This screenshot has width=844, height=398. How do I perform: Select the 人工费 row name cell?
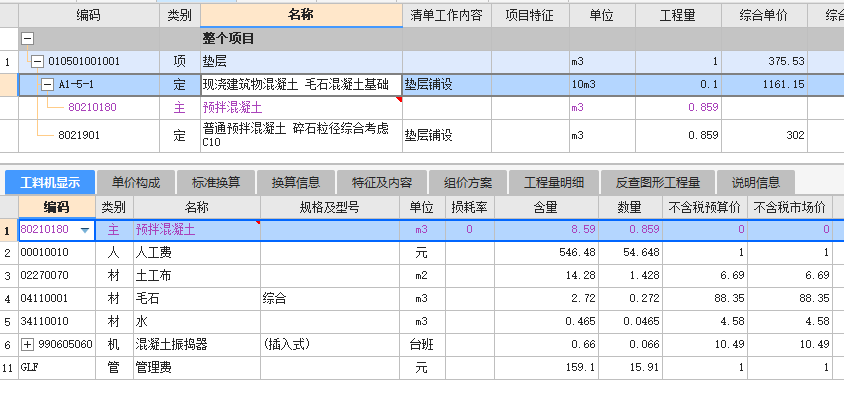tap(197, 253)
